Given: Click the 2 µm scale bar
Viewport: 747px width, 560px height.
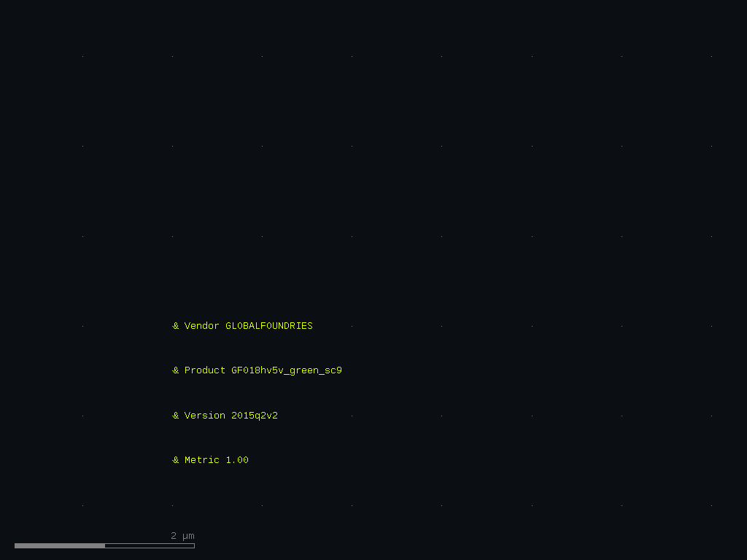Looking at the screenshot, I should tap(104, 545).
